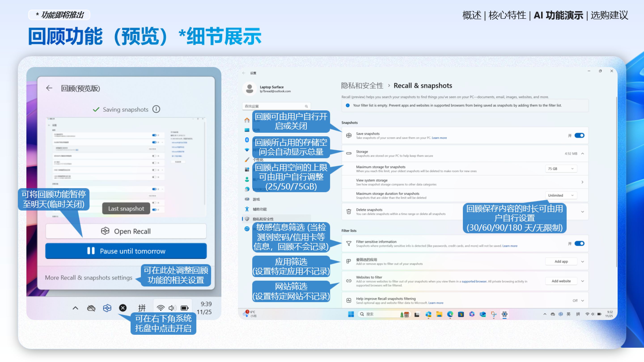
Task: Click the info icon next to Saving snapshots
Action: [156, 109]
